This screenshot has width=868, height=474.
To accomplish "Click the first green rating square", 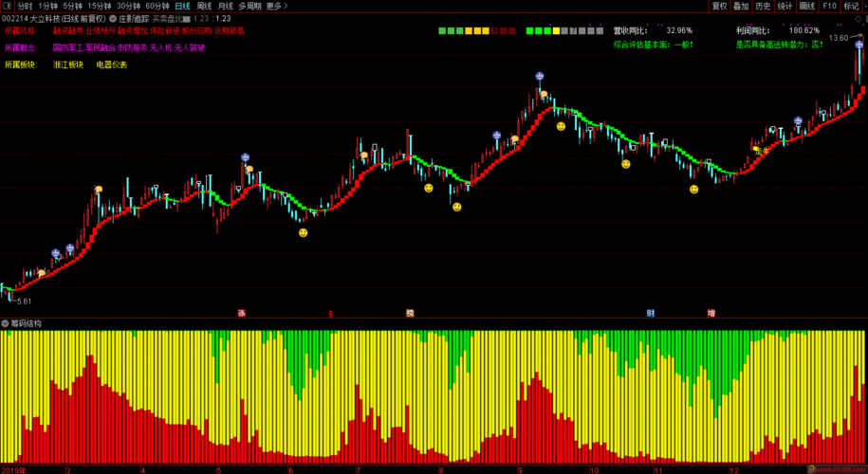I will point(442,31).
